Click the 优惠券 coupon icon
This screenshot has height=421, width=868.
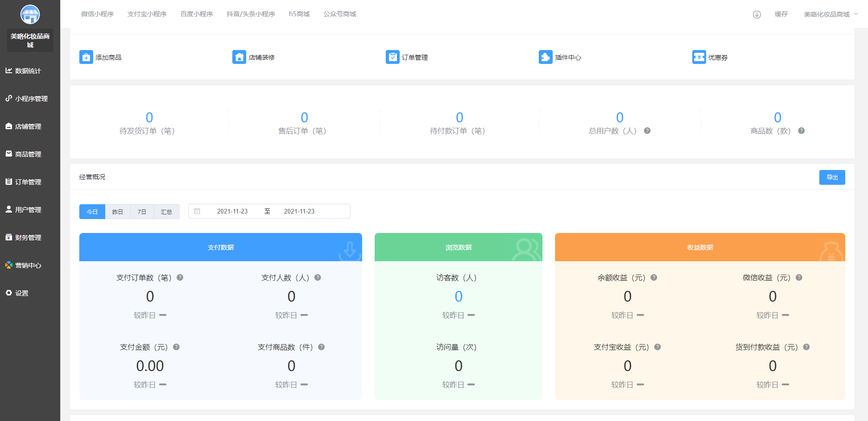pyautogui.click(x=699, y=57)
